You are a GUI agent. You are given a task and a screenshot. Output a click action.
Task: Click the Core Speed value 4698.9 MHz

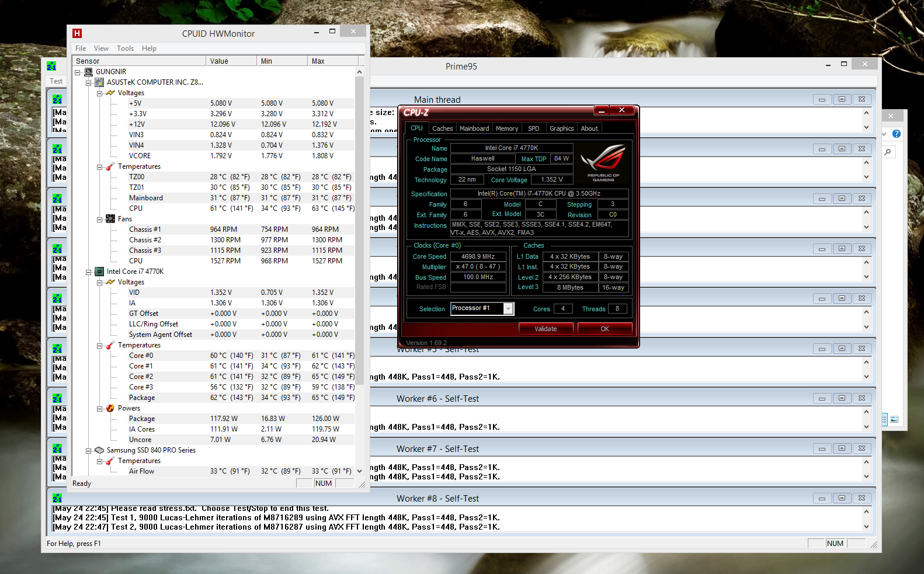click(x=478, y=256)
